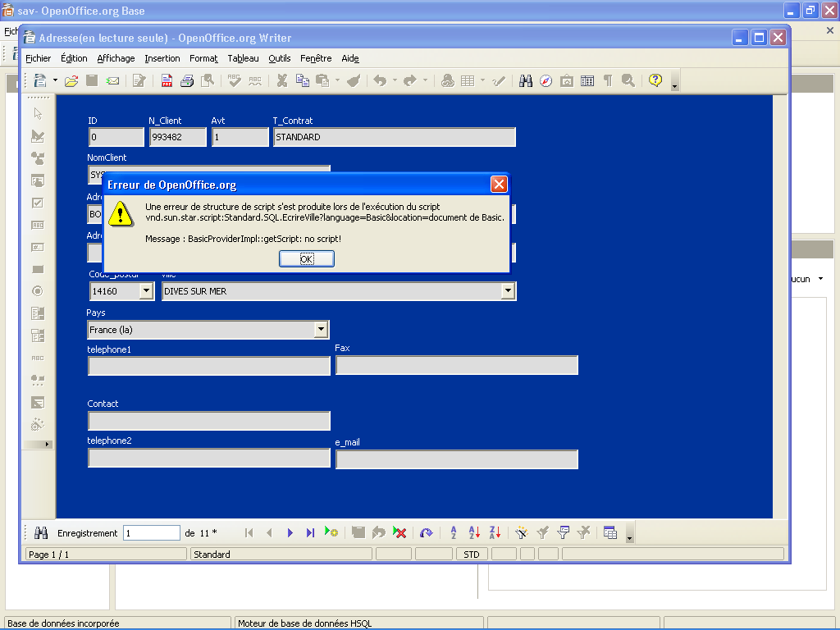
Task: Click the Copy icon
Action: (x=303, y=80)
